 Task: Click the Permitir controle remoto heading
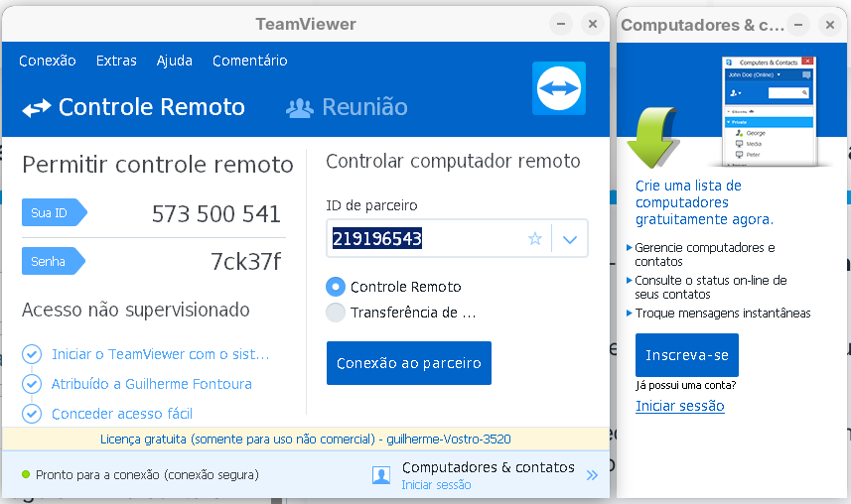(158, 165)
